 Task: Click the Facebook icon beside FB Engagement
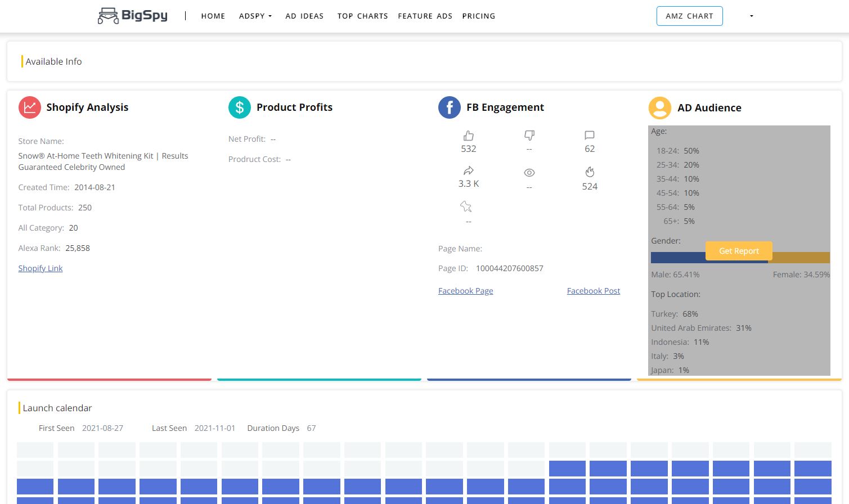[449, 107]
